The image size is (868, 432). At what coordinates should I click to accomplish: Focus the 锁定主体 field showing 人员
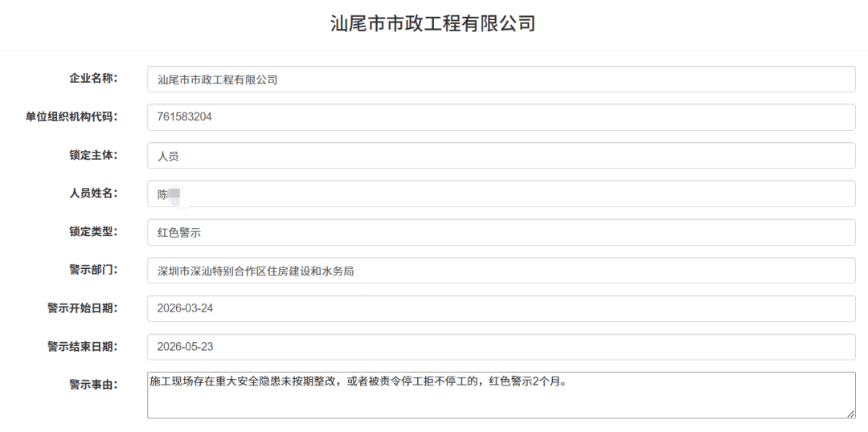(501, 156)
